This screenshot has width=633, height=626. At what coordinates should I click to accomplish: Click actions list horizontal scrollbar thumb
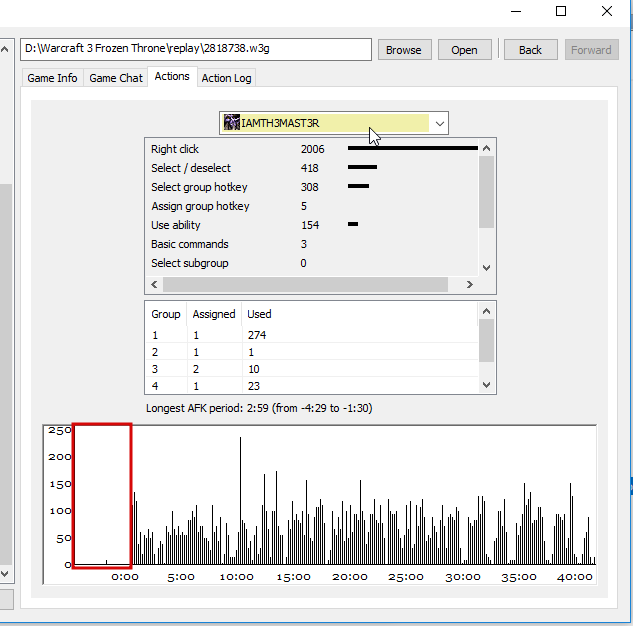click(x=305, y=285)
